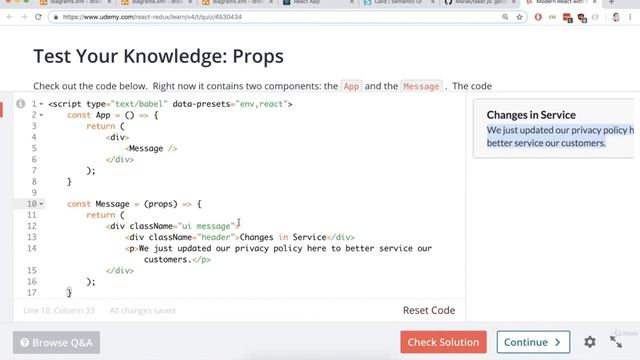Click the 'const Message = (props)' code line
The image size is (640, 360).
134,204
